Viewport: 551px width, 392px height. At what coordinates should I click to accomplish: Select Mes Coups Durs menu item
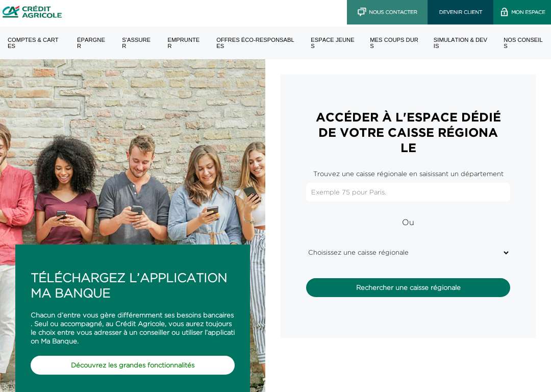click(394, 43)
